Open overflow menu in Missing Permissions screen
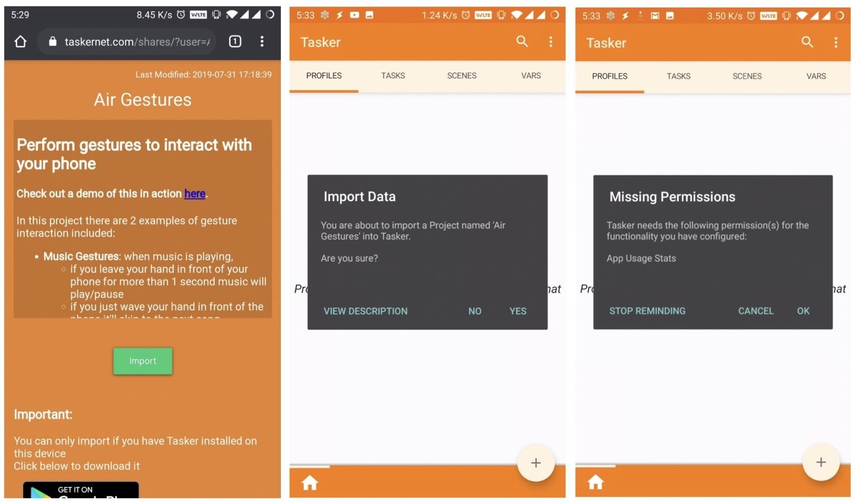The height and width of the screenshot is (504, 856). (836, 42)
